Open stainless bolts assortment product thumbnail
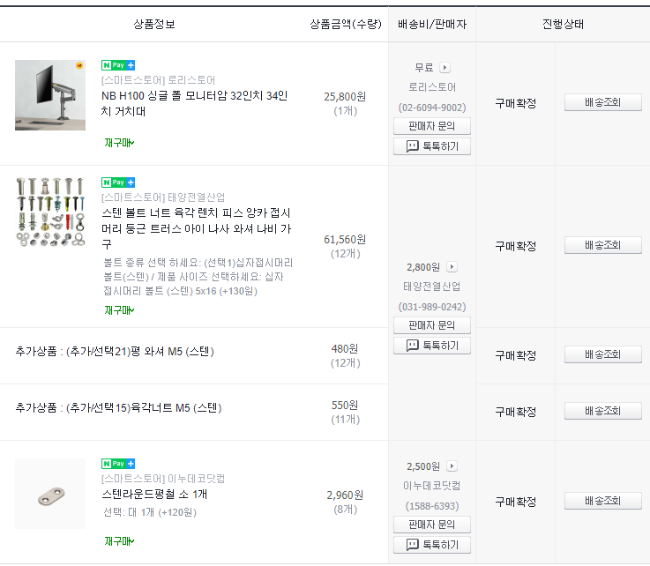Viewport: 650px width, 566px height. coord(50,212)
